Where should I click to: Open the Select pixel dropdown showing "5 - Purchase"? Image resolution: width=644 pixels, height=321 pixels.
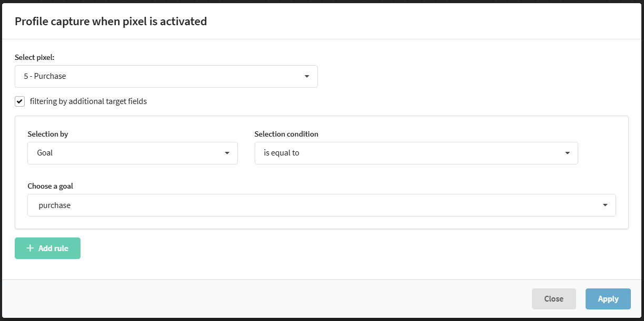point(158,77)
